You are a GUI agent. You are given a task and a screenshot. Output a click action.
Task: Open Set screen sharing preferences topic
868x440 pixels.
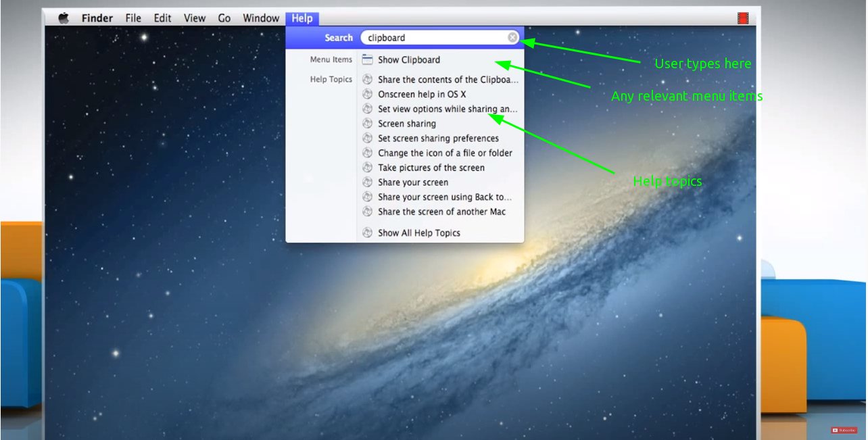pyautogui.click(x=440, y=138)
